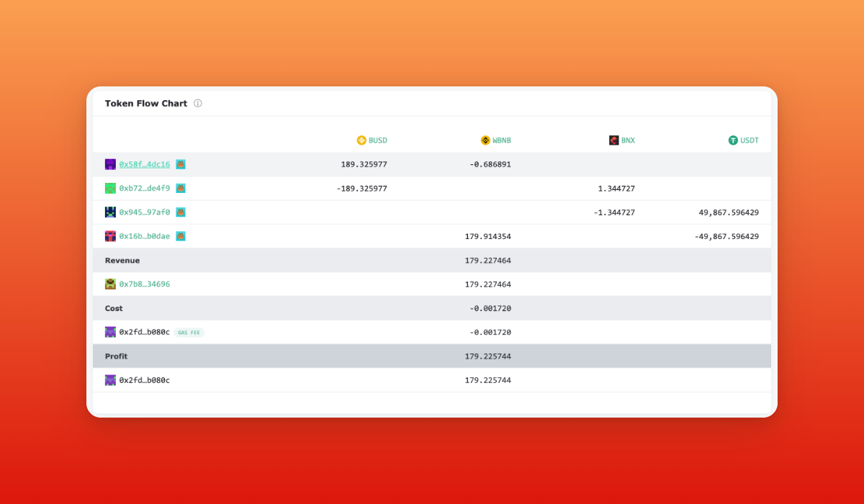The image size is (864, 504).
Task: Select 179.227464 in the Revenue row
Action: click(488, 261)
